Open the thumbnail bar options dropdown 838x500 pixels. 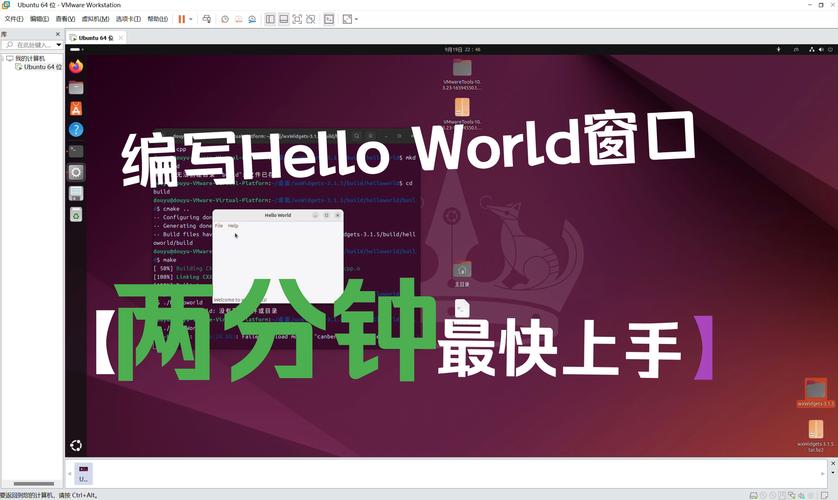coord(833,473)
